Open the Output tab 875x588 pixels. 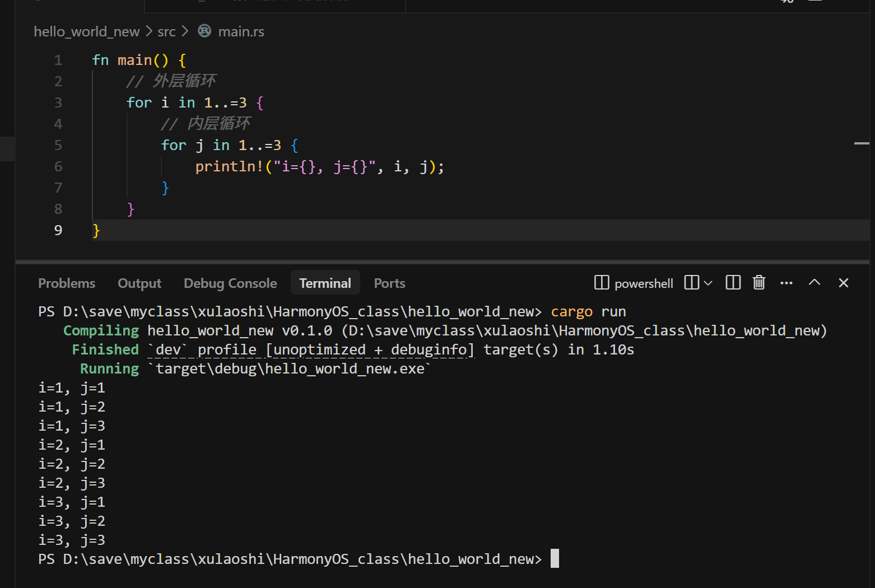139,283
